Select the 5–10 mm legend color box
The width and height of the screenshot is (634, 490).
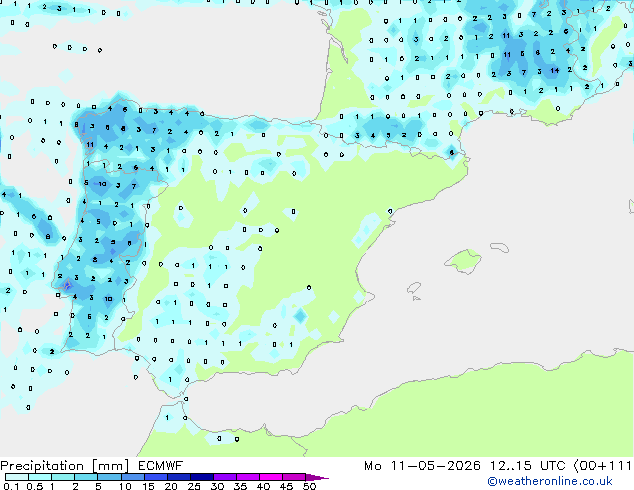pos(109,477)
